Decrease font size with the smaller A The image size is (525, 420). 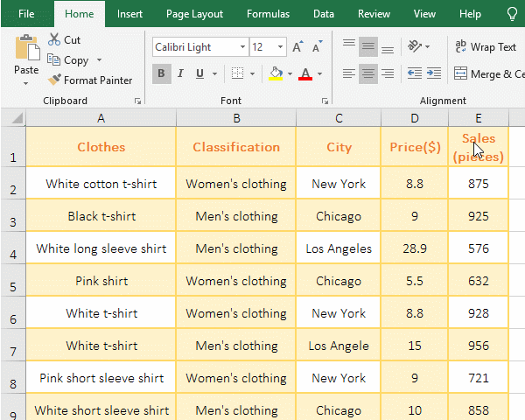tap(317, 47)
